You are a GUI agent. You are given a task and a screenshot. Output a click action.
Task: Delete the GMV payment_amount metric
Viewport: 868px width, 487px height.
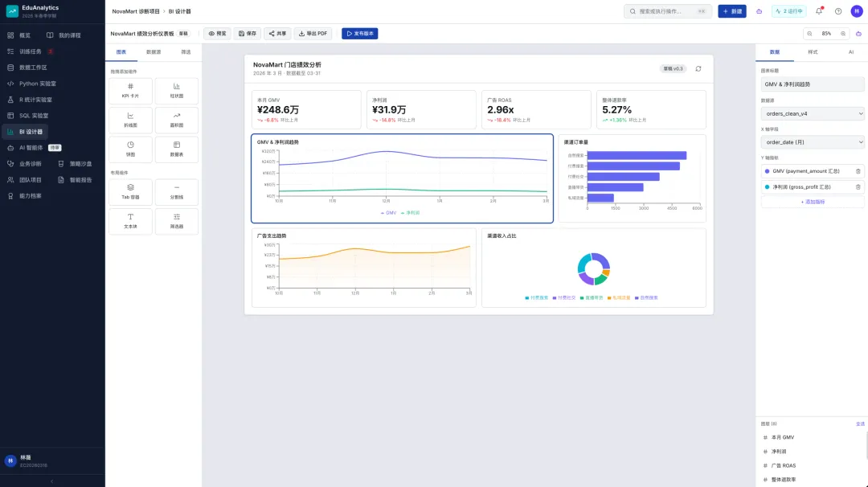[x=858, y=171]
